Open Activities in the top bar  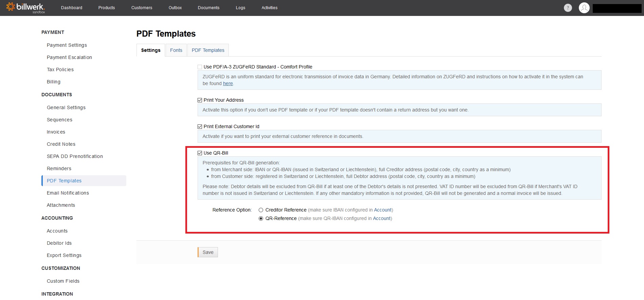tap(270, 8)
